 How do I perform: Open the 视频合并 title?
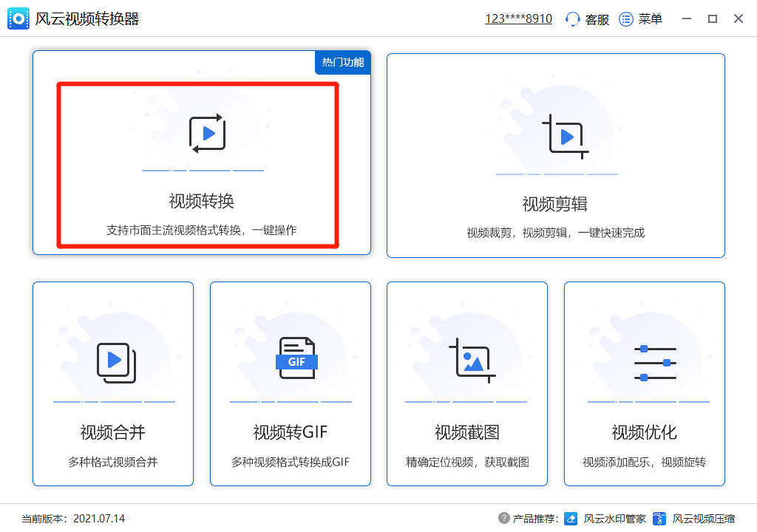point(112,432)
